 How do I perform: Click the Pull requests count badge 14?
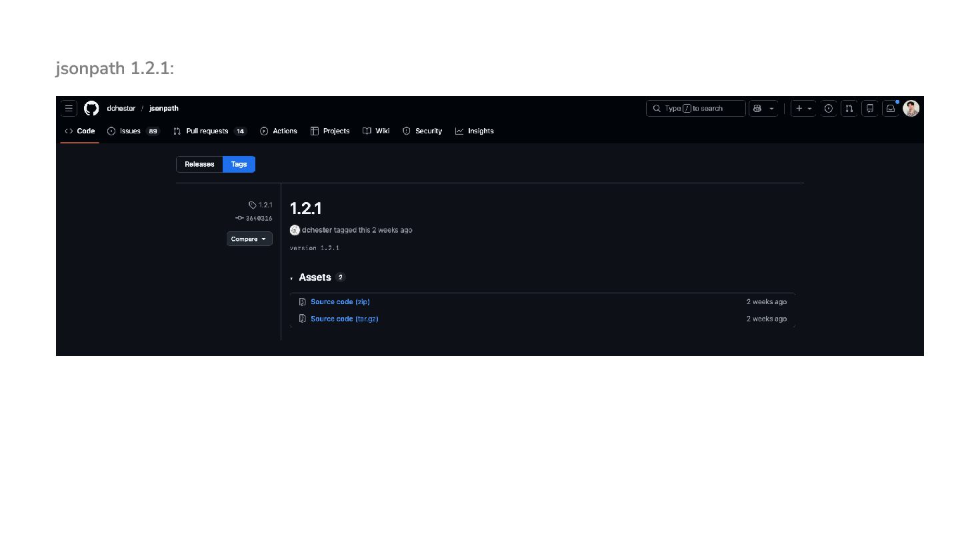[x=240, y=131]
